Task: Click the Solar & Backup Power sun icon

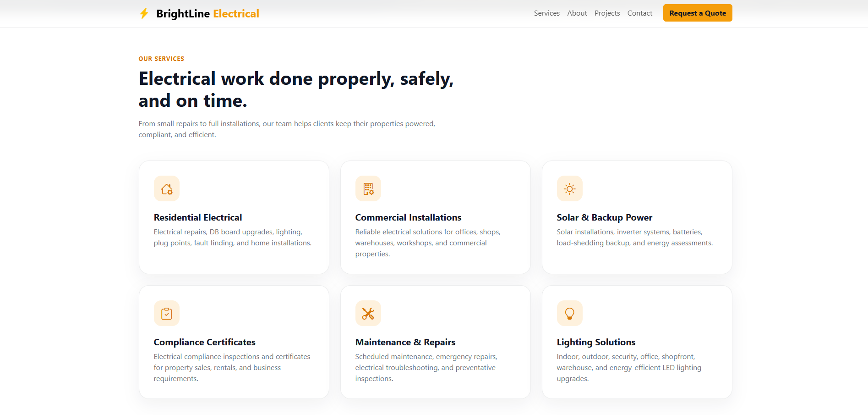Action: click(570, 188)
